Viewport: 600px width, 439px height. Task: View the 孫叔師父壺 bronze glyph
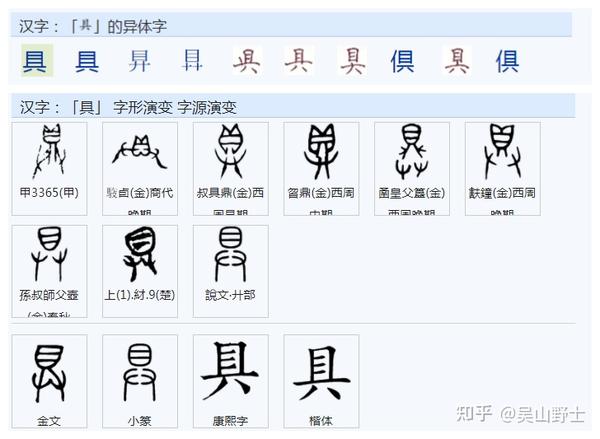(49, 271)
